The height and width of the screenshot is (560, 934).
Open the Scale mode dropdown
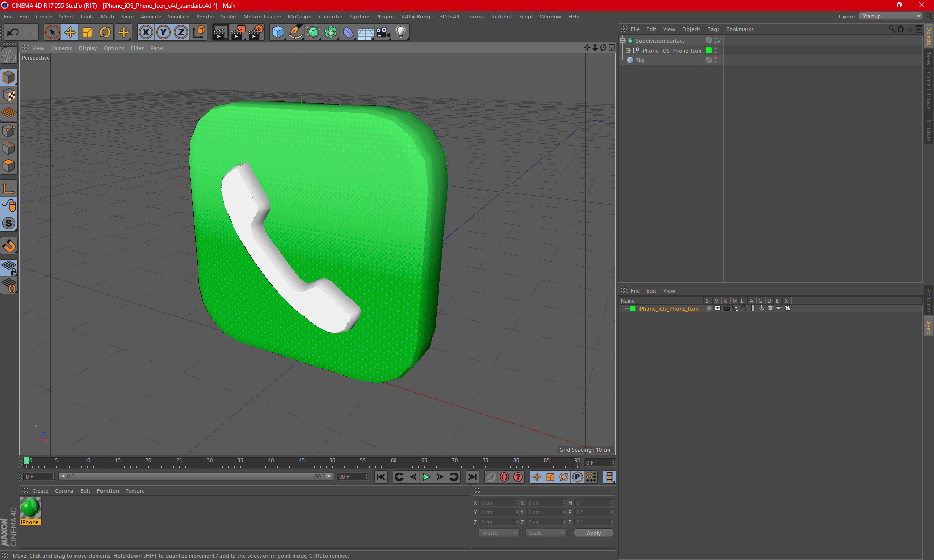click(x=546, y=533)
